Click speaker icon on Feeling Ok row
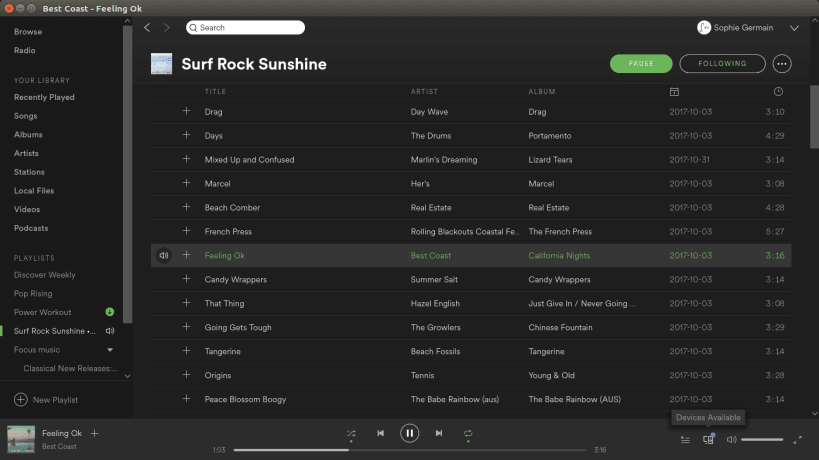Image resolution: width=819 pixels, height=460 pixels. (x=164, y=255)
